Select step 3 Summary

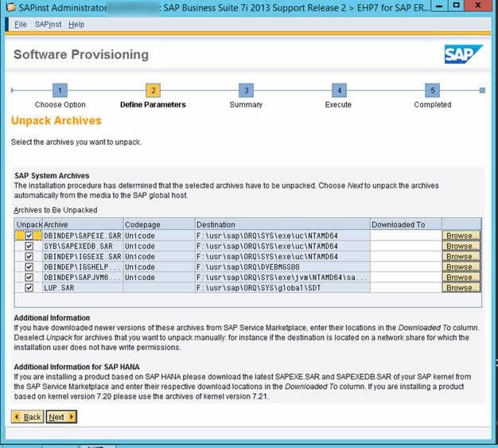pyautogui.click(x=246, y=91)
